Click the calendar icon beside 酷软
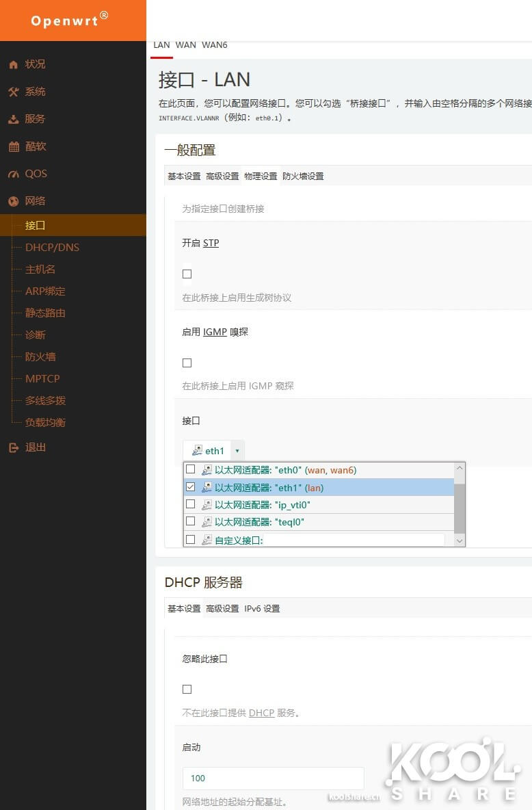The height and width of the screenshot is (810, 532). [13, 146]
